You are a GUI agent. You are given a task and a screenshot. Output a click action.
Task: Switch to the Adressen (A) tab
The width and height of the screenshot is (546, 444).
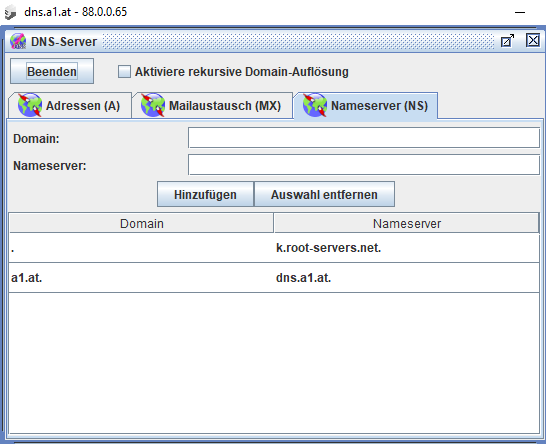tap(70, 105)
